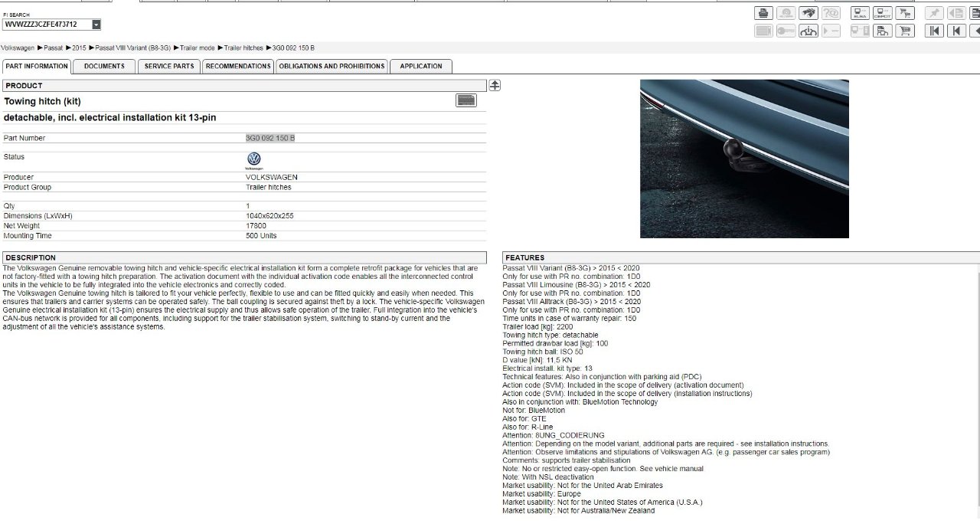Jump to first record arrow button
980x524 pixels.
click(x=934, y=31)
